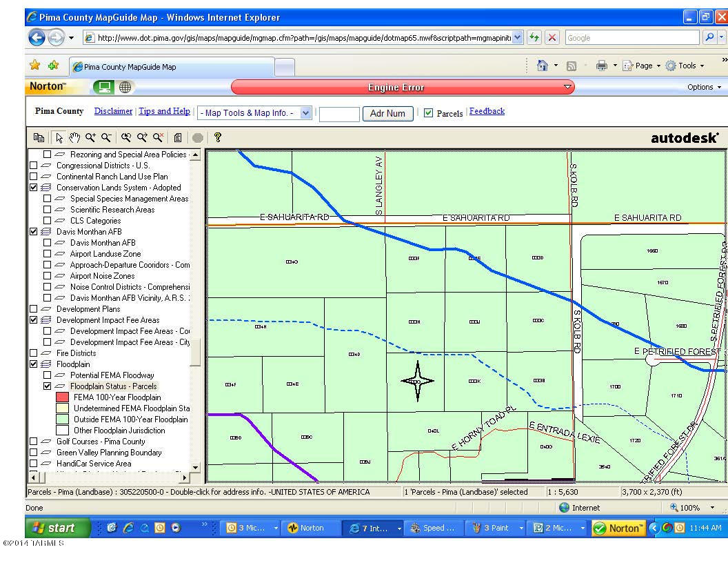Check Congressional Districts - U.S. layer
This screenshot has height=563, width=728.
pos(33,166)
